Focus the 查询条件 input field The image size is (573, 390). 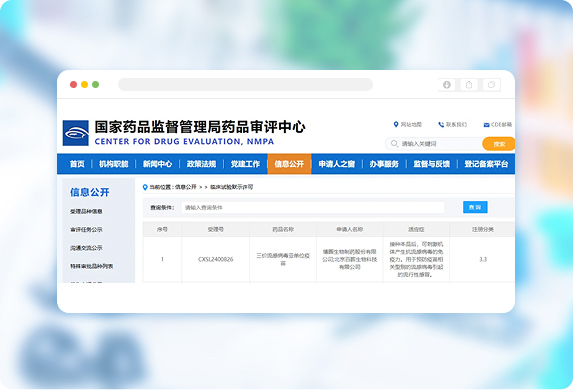tap(313, 208)
